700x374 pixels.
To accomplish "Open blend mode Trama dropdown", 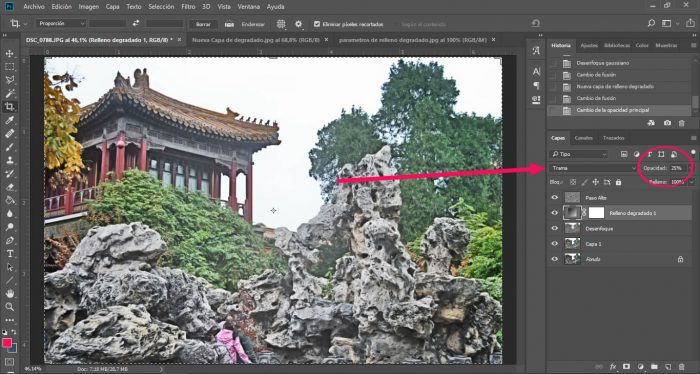I will click(593, 168).
